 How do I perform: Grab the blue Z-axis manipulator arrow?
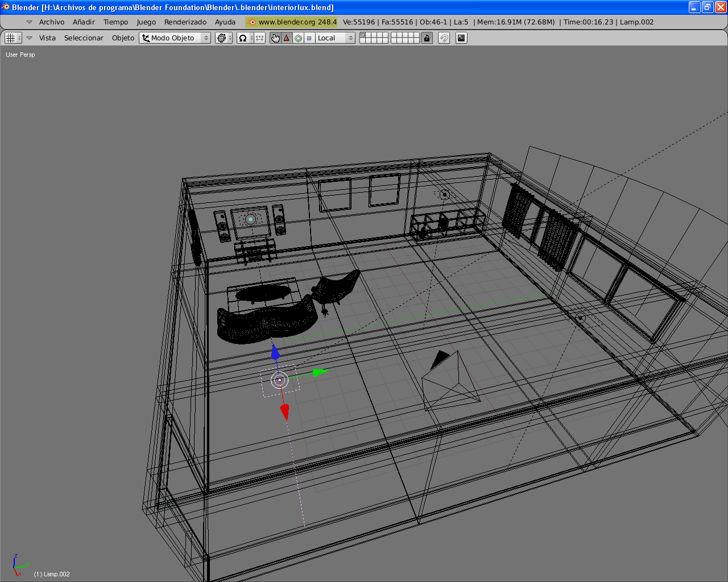pyautogui.click(x=275, y=352)
